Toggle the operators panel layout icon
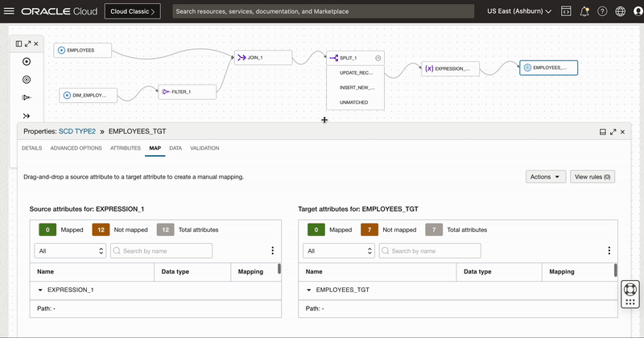This screenshot has width=644, height=338. point(19,43)
